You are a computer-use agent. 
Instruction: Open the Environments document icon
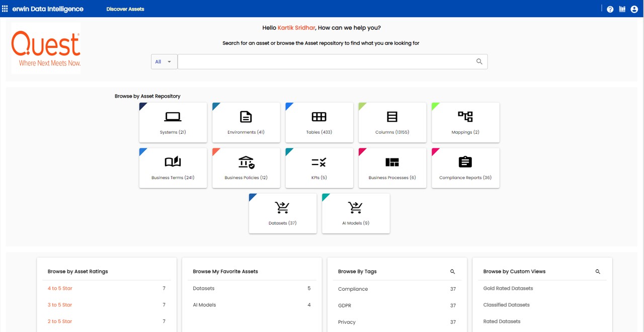(x=246, y=117)
